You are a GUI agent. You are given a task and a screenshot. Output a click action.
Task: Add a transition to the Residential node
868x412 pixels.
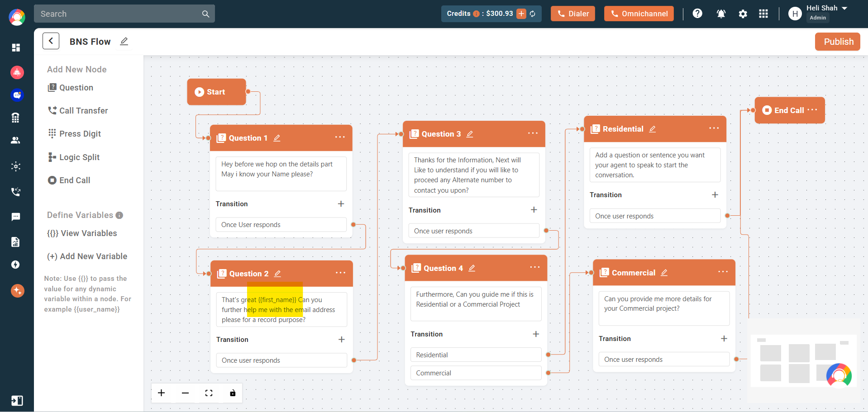715,195
